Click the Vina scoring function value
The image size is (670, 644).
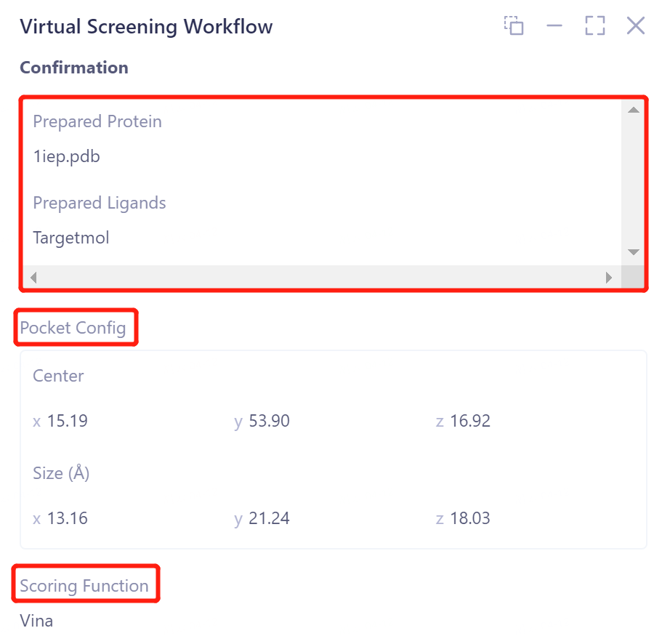(x=36, y=621)
